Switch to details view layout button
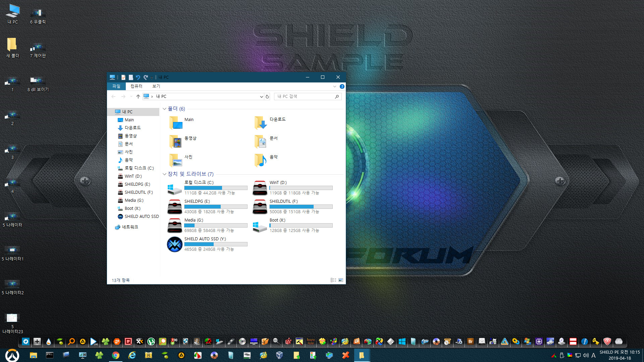644x362 pixels. 333,280
